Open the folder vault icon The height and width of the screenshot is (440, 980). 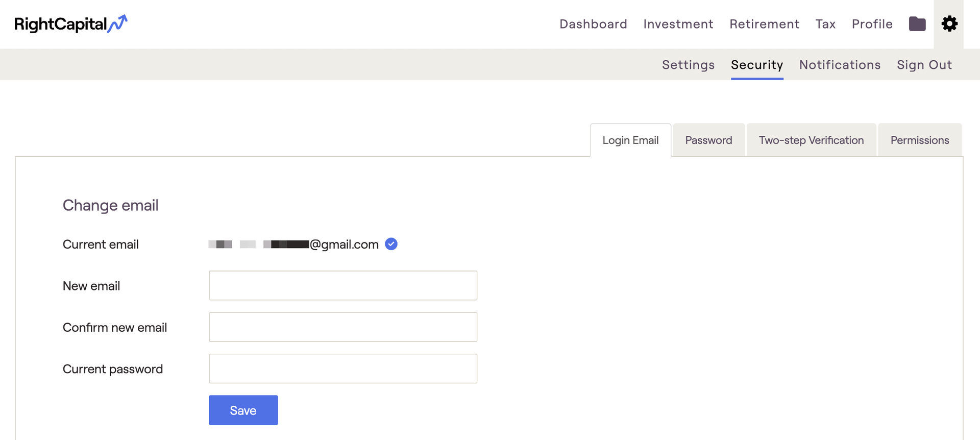917,24
